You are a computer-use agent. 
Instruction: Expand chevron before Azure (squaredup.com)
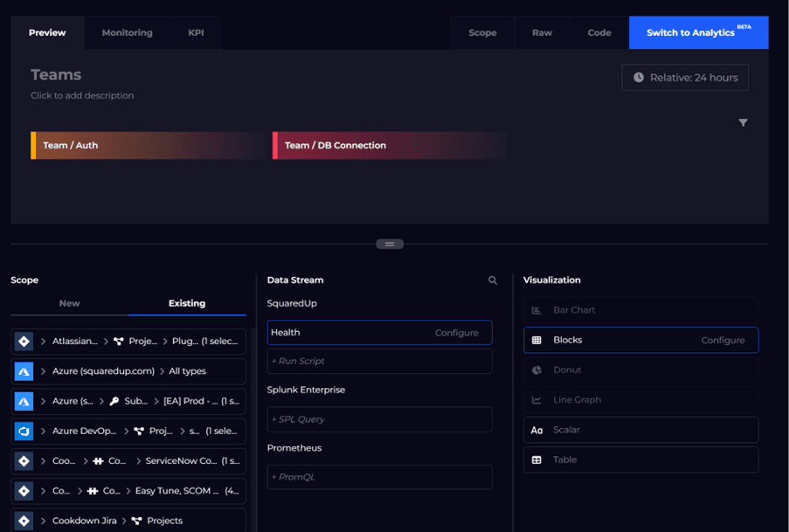point(44,371)
